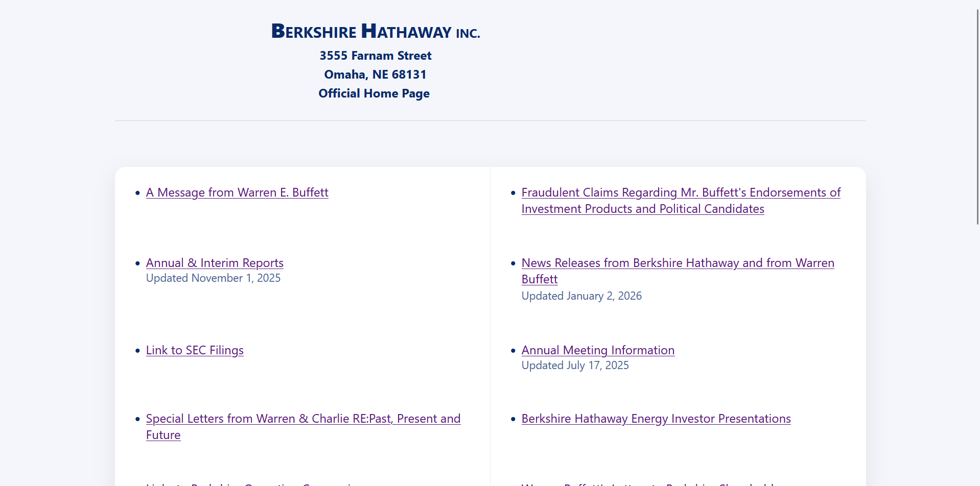
Task: Open Berkshire Hathaway Energy Investor Presentations
Action: point(656,419)
